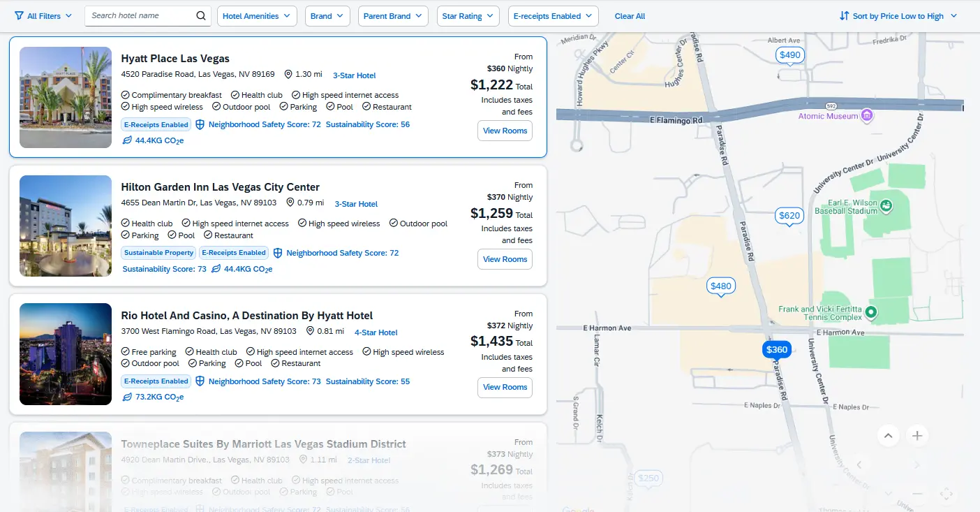This screenshot has height=512, width=980.
Task: Click Rio Hotel E-Receipts Enabled badge
Action: pos(156,381)
